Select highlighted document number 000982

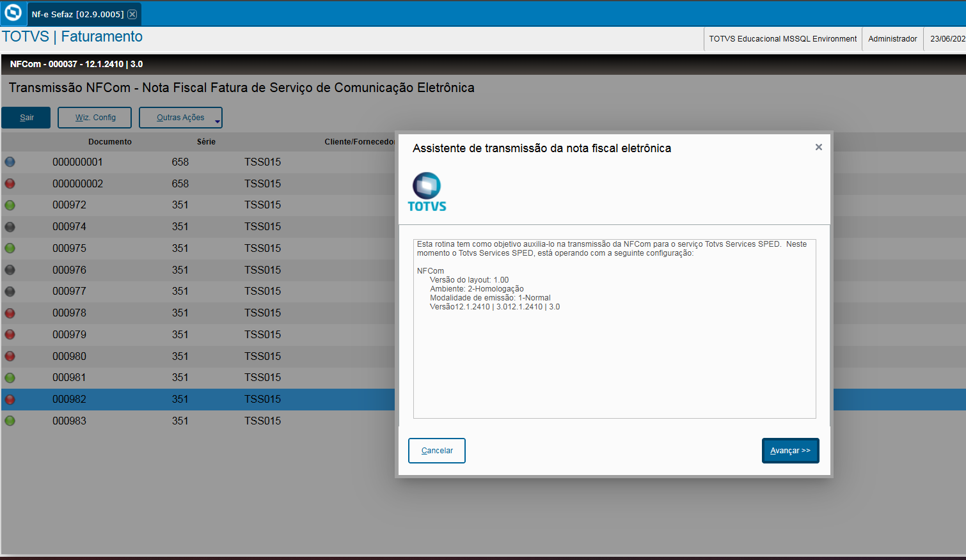(x=69, y=400)
